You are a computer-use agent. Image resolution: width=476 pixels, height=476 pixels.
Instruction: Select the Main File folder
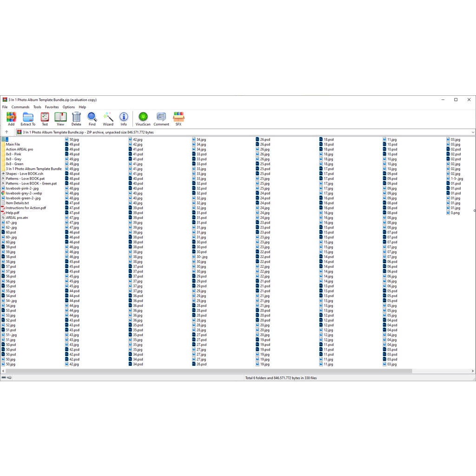coord(13,145)
